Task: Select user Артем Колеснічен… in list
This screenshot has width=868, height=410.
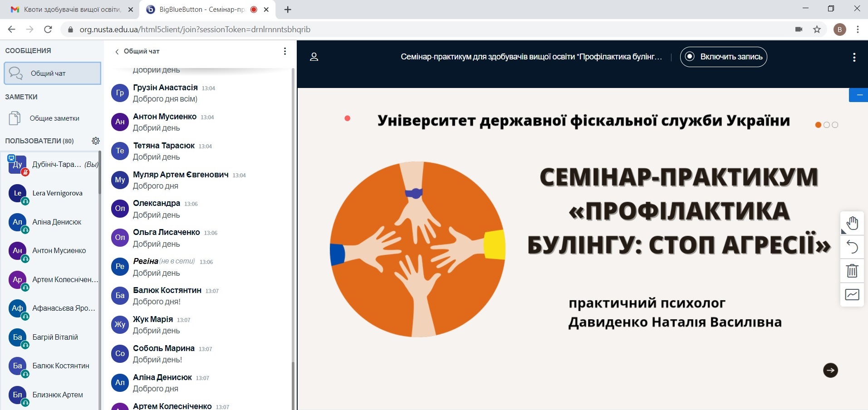Action: 53,279
